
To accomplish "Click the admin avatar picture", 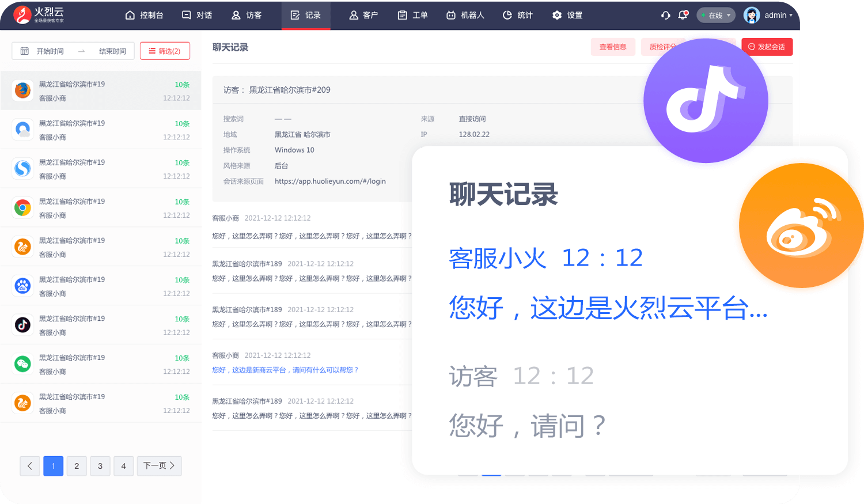I will coord(752,15).
